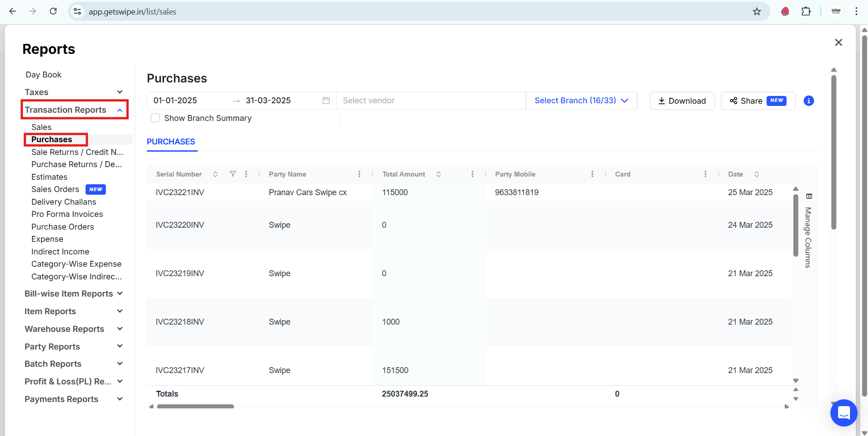Viewport: 868px width, 436px height.
Task: Open the Indirect Income report
Action: pyautogui.click(x=60, y=252)
